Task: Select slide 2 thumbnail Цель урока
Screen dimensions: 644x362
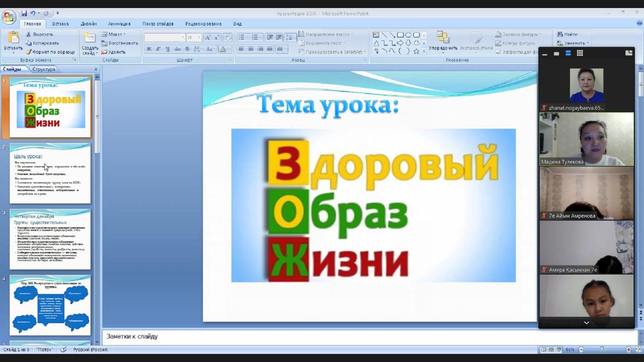Action: point(50,173)
